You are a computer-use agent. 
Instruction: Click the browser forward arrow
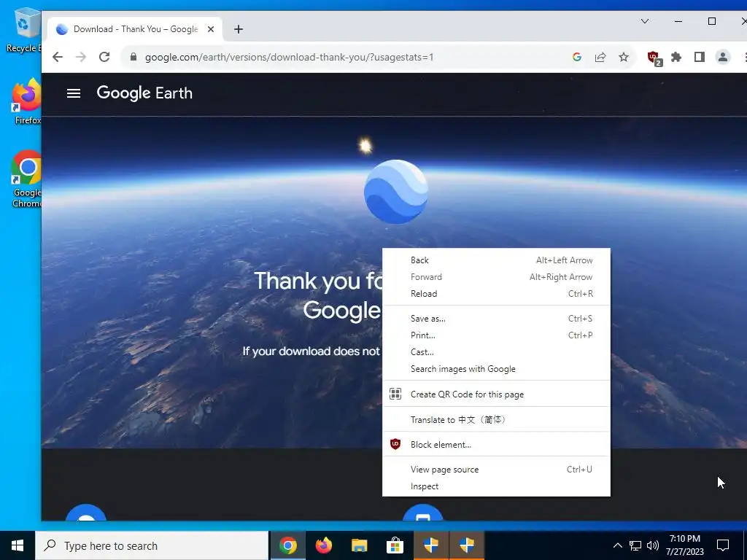(81, 57)
